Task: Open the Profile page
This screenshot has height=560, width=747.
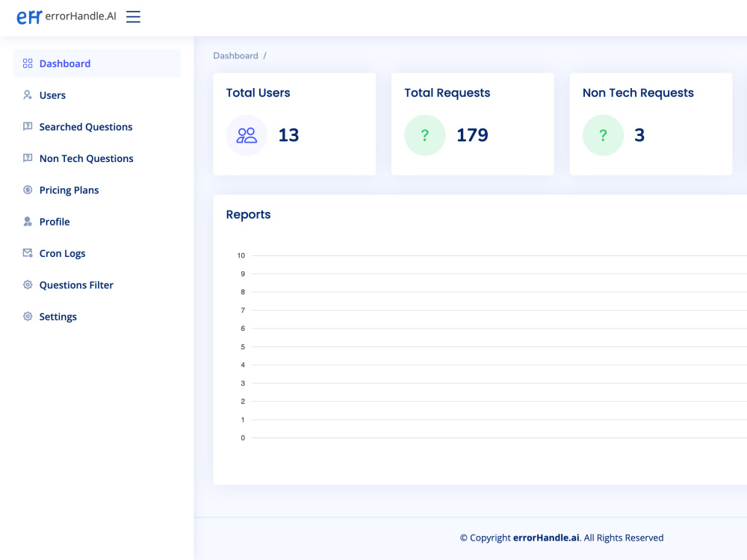Action: (x=96, y=222)
